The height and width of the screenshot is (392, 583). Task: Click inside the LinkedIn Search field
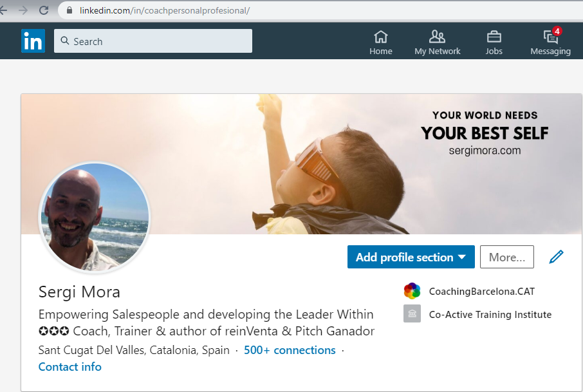(x=154, y=41)
